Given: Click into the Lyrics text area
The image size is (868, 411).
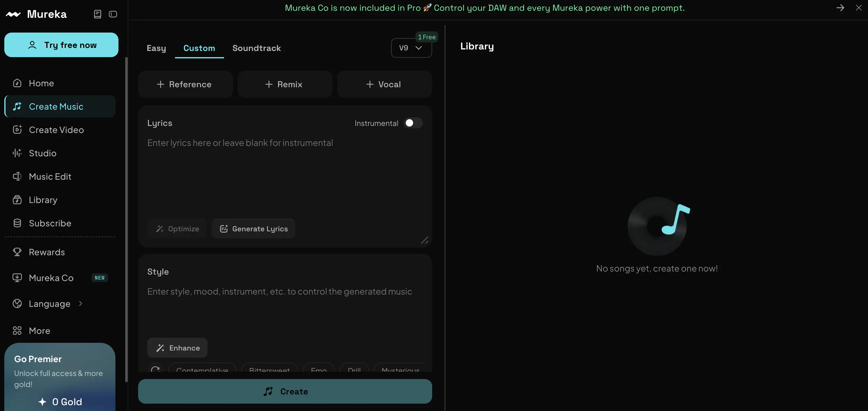Looking at the screenshot, I should [x=285, y=175].
